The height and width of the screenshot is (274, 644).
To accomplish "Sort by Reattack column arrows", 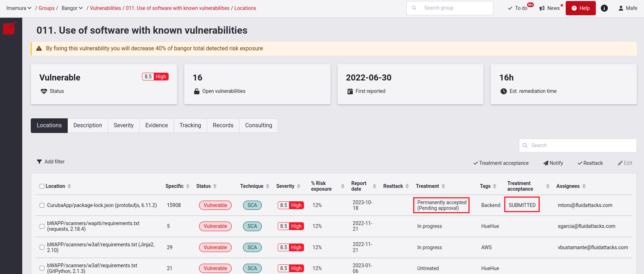I will pos(407,186).
